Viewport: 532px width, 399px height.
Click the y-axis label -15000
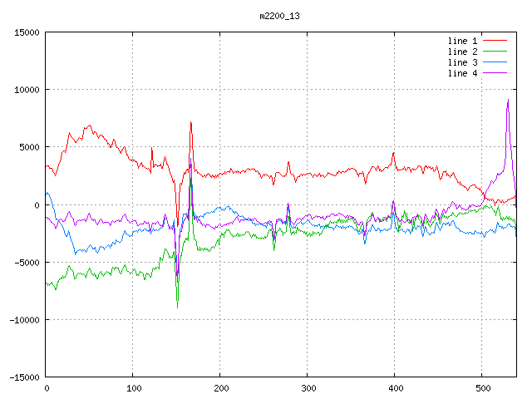(x=24, y=377)
